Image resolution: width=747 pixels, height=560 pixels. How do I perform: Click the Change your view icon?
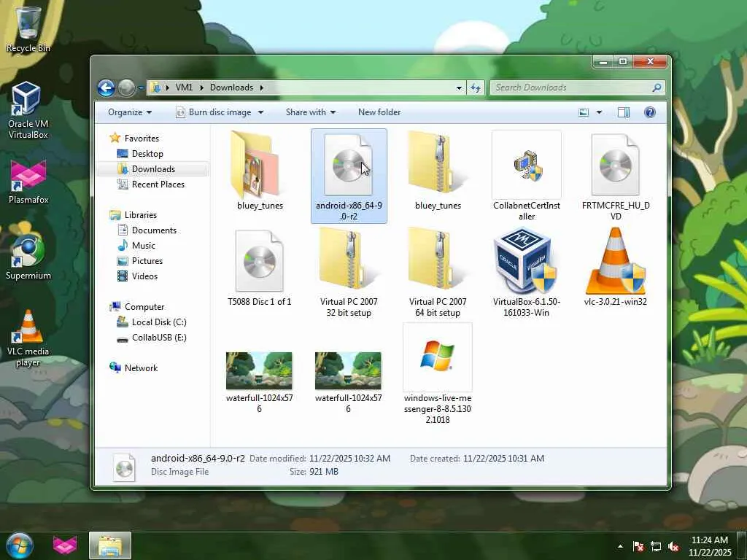click(x=584, y=112)
